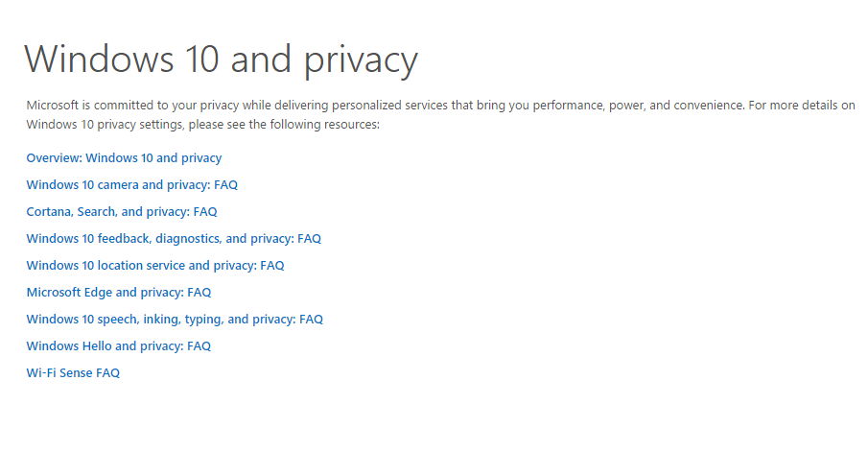Image resolution: width=868 pixels, height=452 pixels.
Task: Open the Overview: Windows 10 and privacy link
Action: pos(124,158)
